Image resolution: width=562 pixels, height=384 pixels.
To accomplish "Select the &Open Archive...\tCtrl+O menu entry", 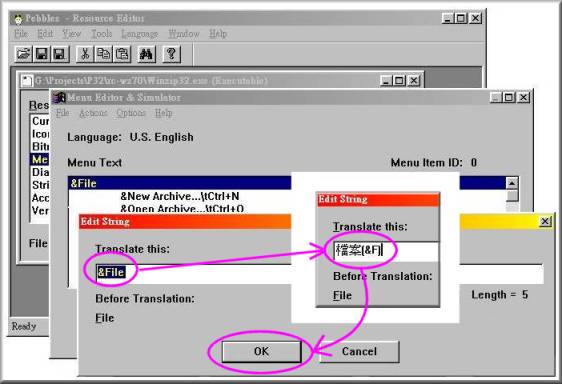I will click(182, 208).
